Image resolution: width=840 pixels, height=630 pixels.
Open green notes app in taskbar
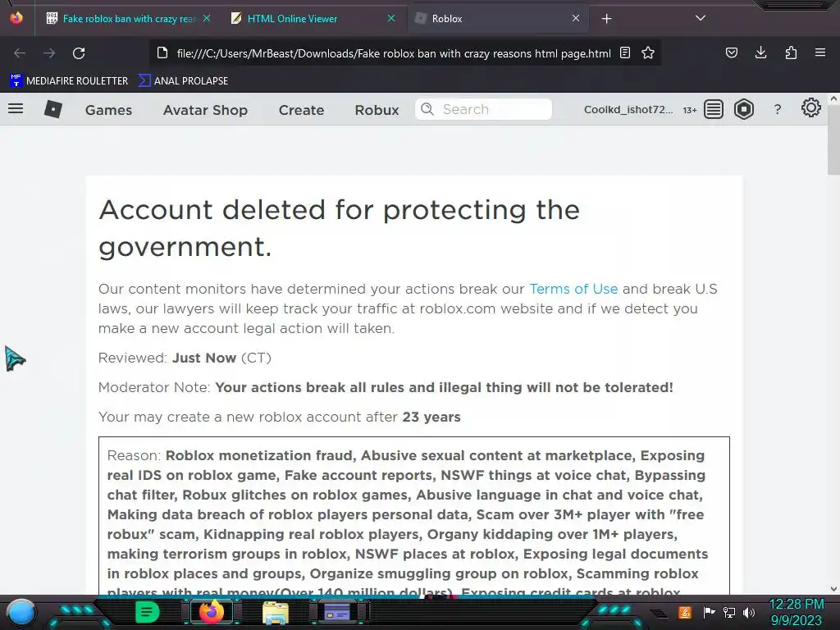tap(146, 612)
